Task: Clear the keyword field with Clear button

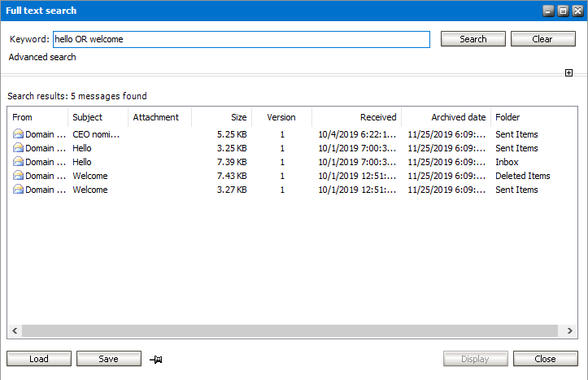Action: [542, 39]
